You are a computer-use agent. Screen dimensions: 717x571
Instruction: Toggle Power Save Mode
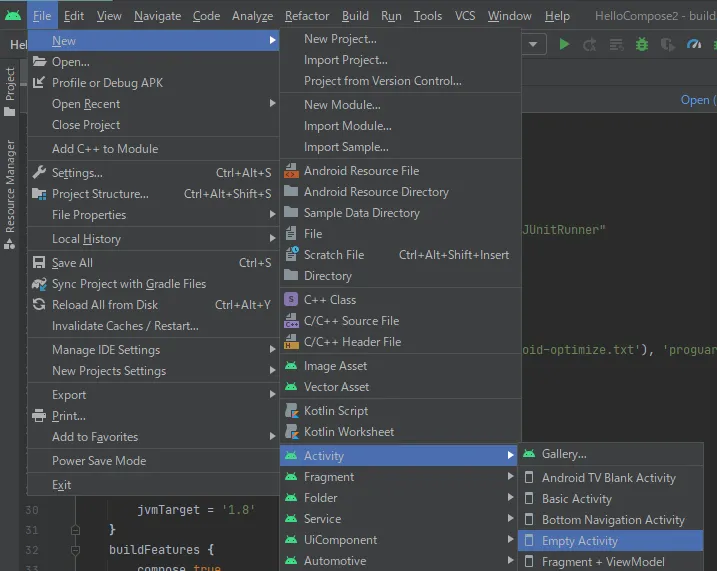point(99,461)
